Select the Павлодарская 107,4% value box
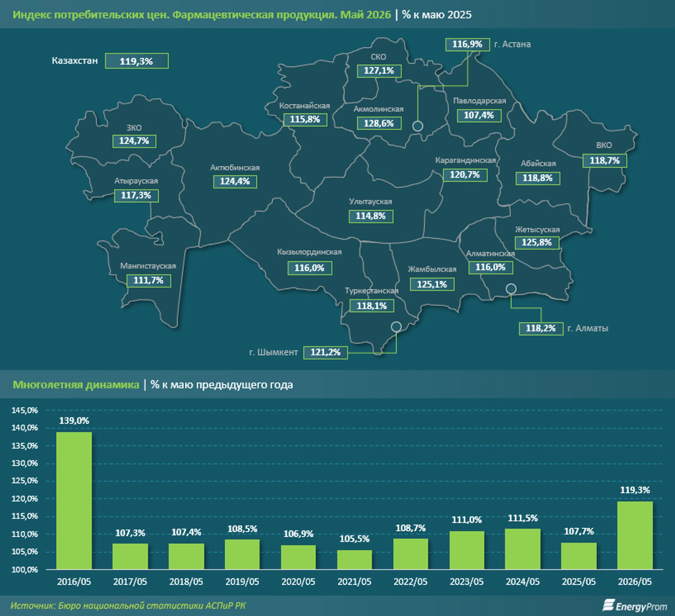This screenshot has width=675, height=616. [x=479, y=116]
